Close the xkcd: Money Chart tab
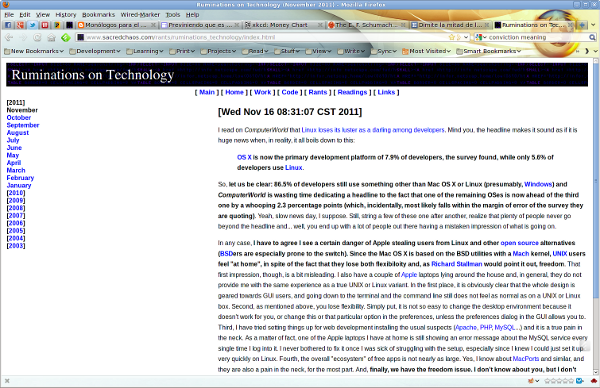The height and width of the screenshot is (388, 600). tap(320, 25)
